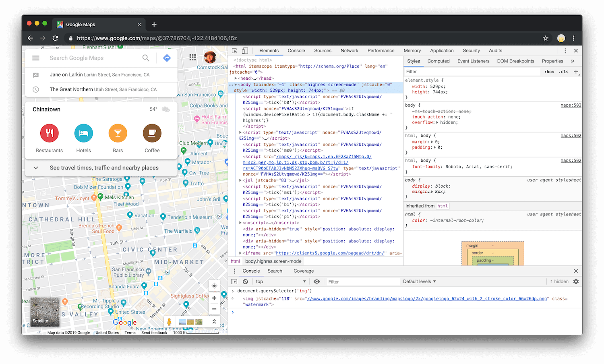This screenshot has width=604, height=364.
Task: Activate the DevTools element inspector icon
Action: (x=234, y=51)
